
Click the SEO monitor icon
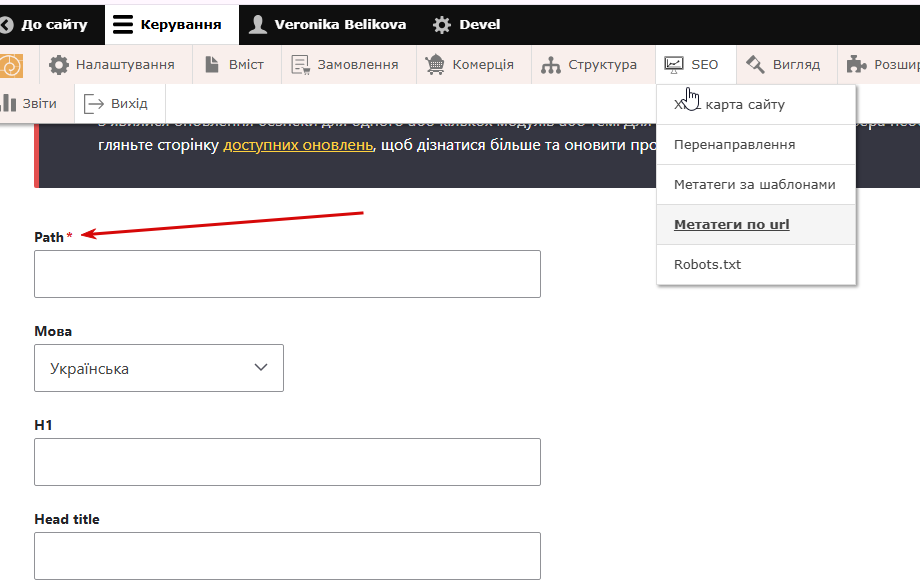[674, 65]
